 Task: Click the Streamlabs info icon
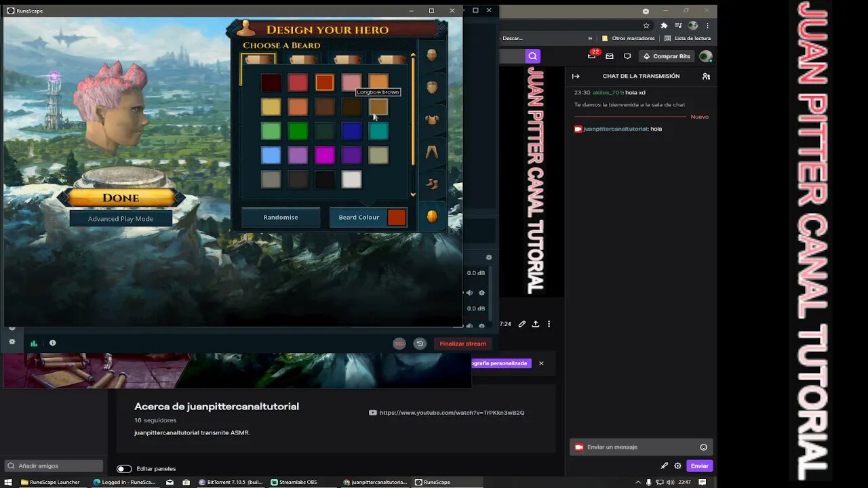[x=52, y=343]
